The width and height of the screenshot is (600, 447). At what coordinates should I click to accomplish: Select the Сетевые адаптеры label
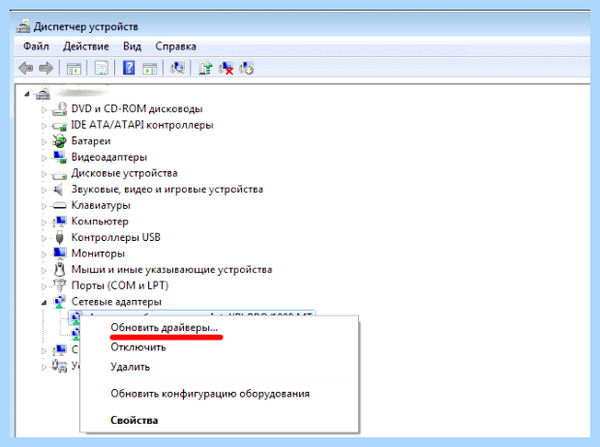(116, 302)
